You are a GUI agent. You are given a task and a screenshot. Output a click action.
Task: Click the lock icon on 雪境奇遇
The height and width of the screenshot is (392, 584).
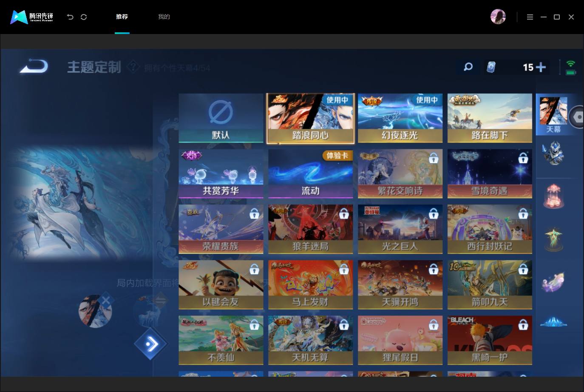point(523,159)
